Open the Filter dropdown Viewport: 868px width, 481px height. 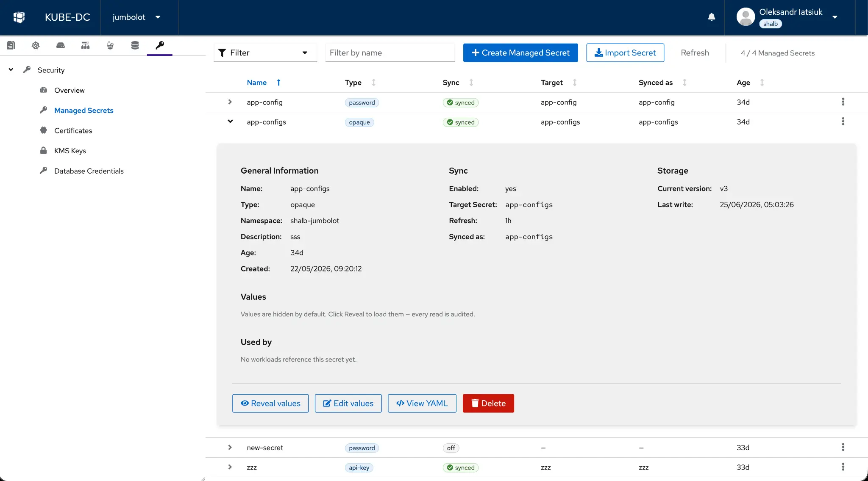[x=265, y=53]
